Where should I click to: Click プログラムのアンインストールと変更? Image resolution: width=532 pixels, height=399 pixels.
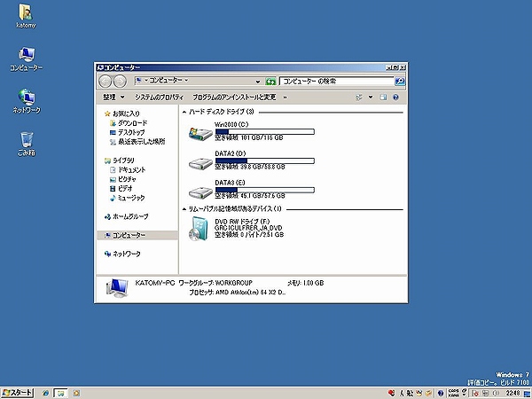(x=234, y=98)
